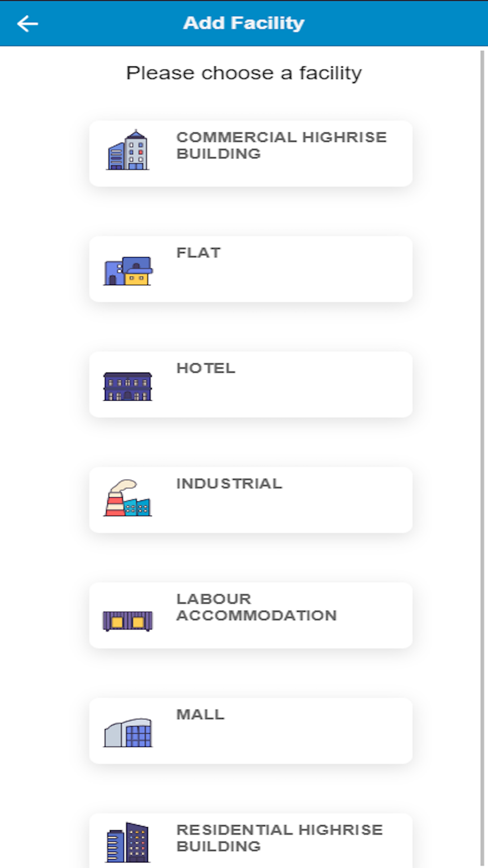This screenshot has height=868, width=488.
Task: Choose LABOUR ACCOMMODATION label text
Action: [x=257, y=607]
